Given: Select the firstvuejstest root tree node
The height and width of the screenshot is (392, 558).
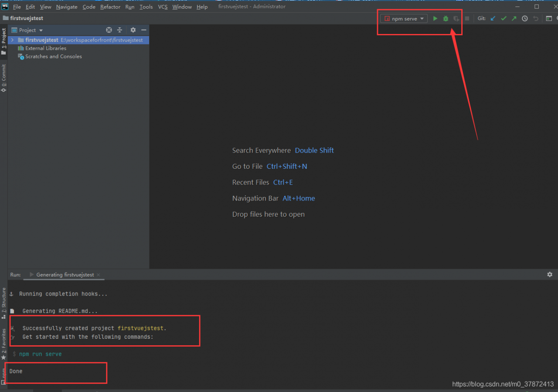Looking at the screenshot, I should (x=78, y=40).
